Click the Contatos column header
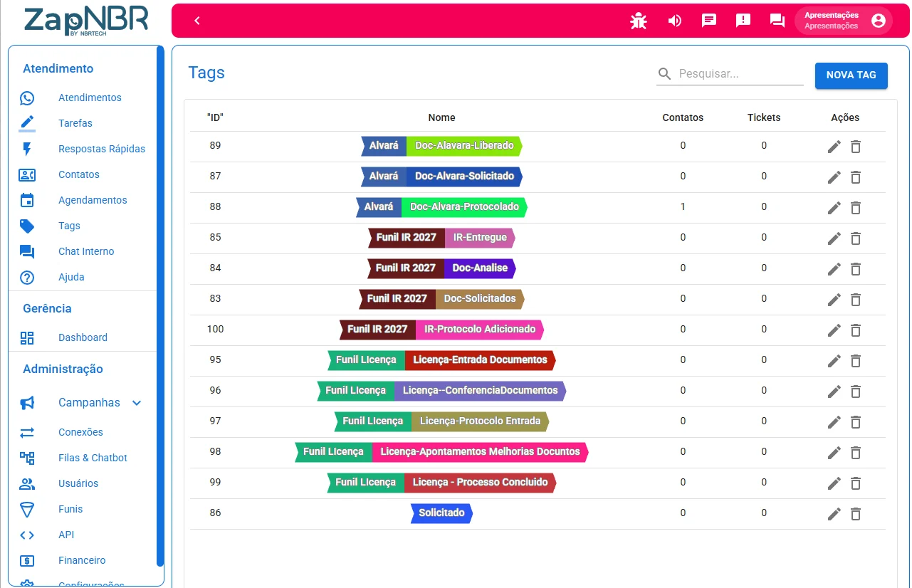This screenshot has width=912, height=588. click(683, 117)
